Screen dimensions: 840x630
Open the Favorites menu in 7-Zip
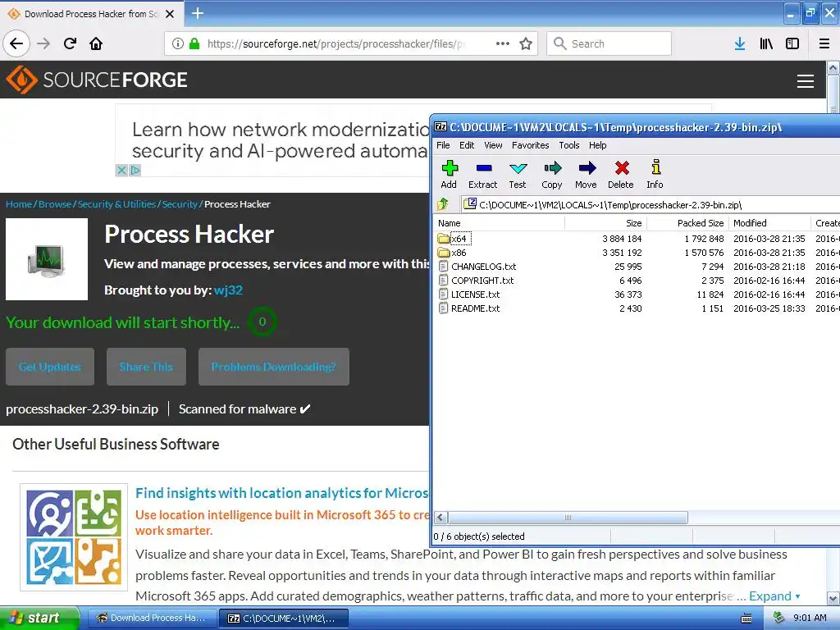pos(531,145)
